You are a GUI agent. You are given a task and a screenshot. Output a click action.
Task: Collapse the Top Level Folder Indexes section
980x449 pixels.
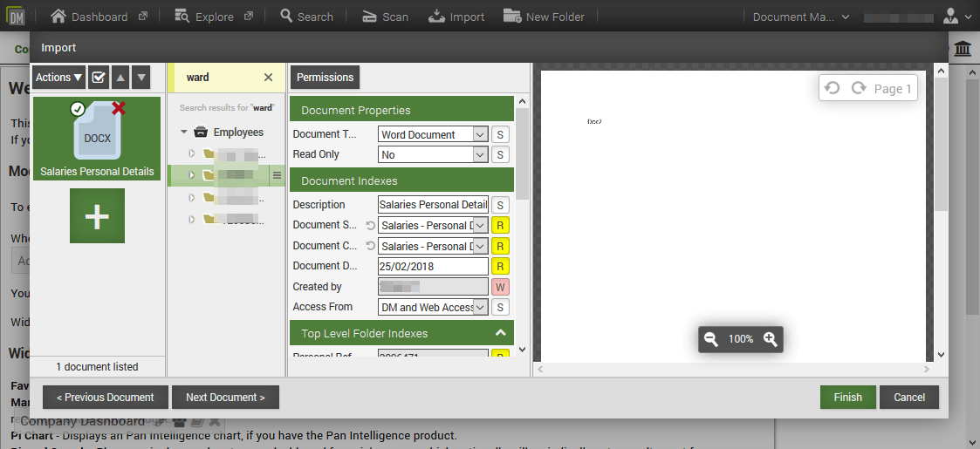[500, 333]
